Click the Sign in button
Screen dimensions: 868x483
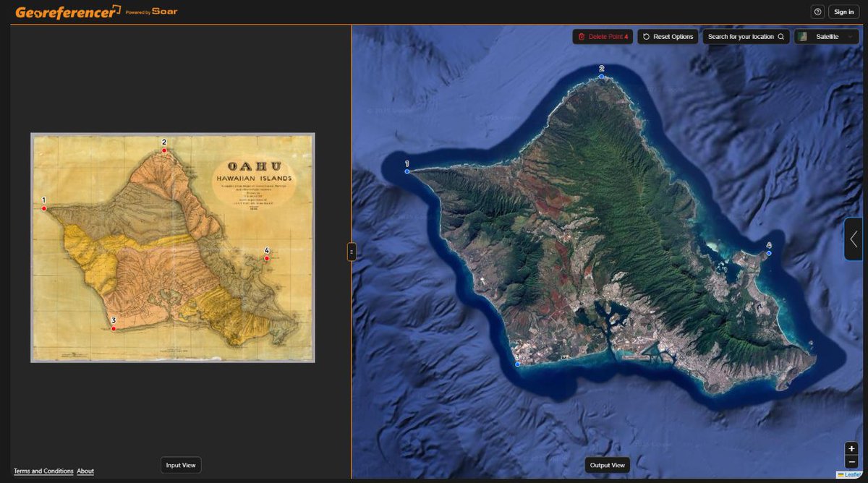[x=843, y=12]
